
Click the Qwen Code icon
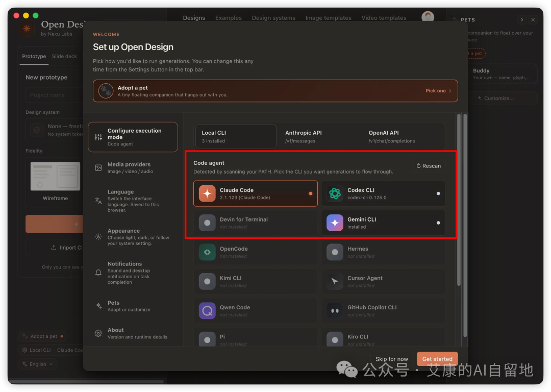pyautogui.click(x=207, y=311)
